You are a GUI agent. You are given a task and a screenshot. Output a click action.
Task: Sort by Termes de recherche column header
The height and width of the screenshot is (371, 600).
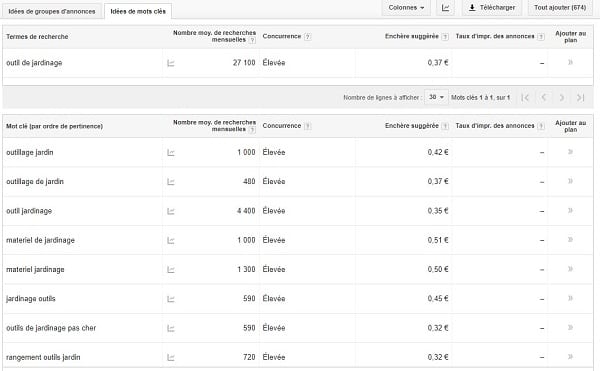pyautogui.click(x=37, y=37)
